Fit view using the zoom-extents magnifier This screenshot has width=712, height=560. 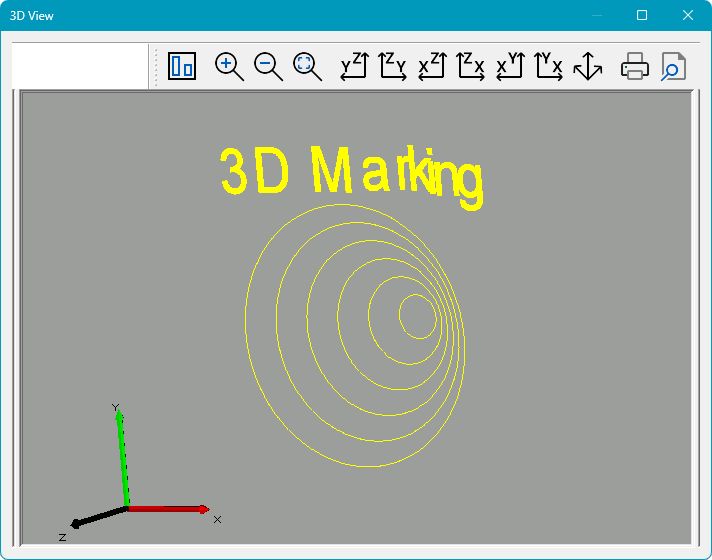click(307, 67)
